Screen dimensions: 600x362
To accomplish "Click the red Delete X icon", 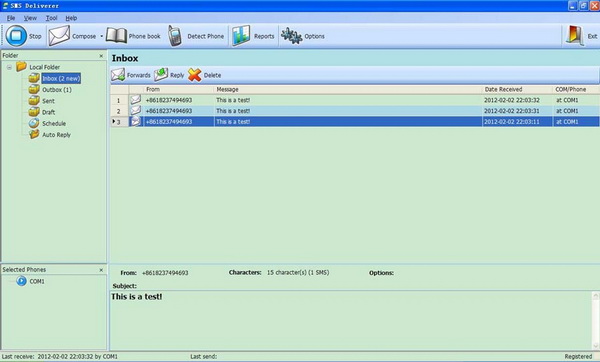I will point(195,75).
